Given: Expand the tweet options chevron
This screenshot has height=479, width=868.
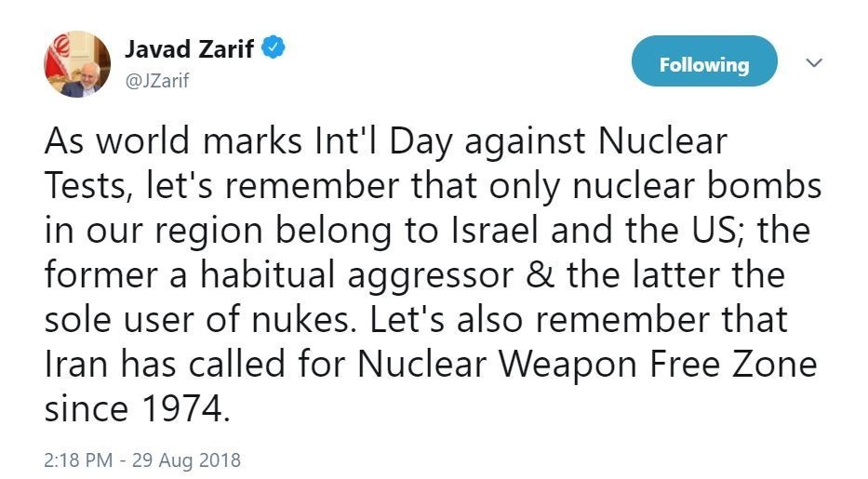Looking at the screenshot, I should click(814, 62).
